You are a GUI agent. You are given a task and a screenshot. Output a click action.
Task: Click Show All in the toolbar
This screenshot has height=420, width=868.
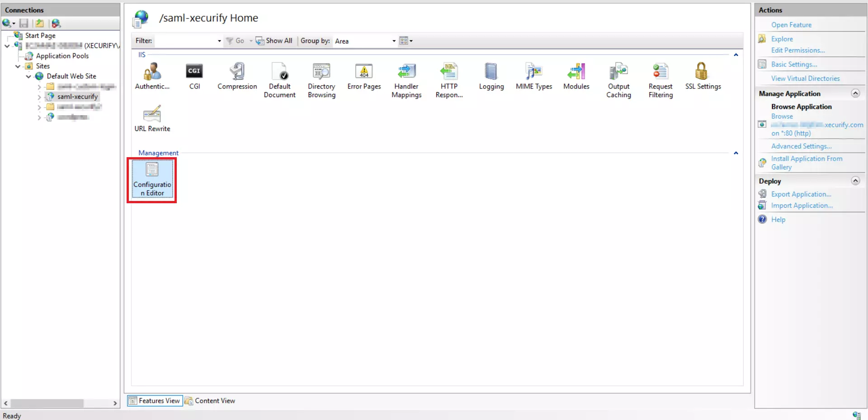click(x=274, y=41)
